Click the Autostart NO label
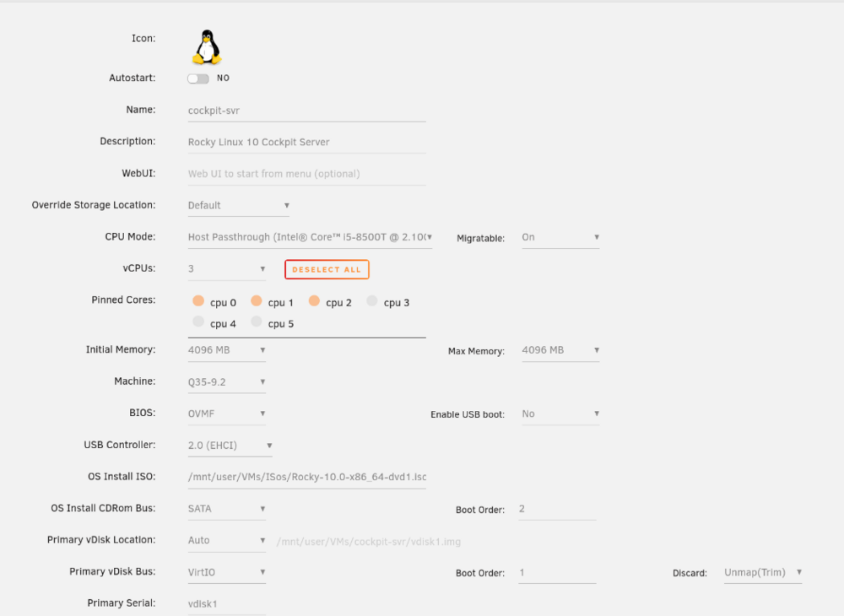Image resolution: width=844 pixels, height=616 pixels. (223, 78)
